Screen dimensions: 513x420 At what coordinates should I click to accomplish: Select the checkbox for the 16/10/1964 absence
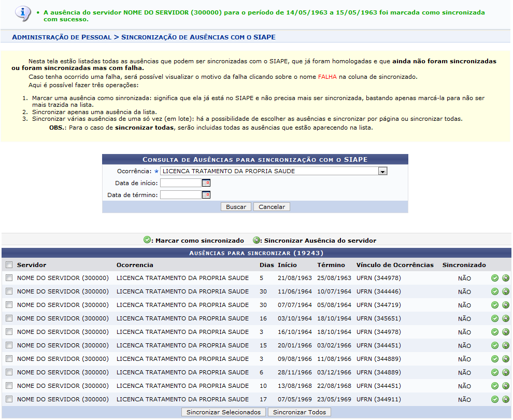pyautogui.click(x=9, y=332)
